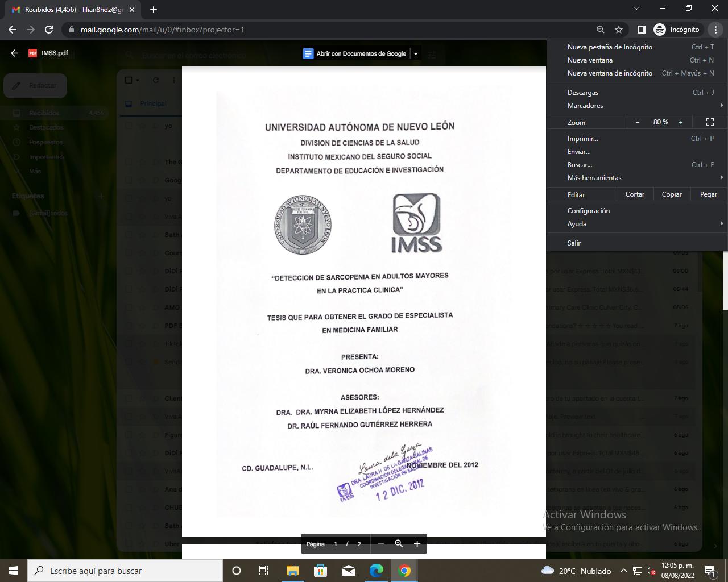The height and width of the screenshot is (582, 728).
Task: Expand the Ayuda submenu
Action: 637,224
